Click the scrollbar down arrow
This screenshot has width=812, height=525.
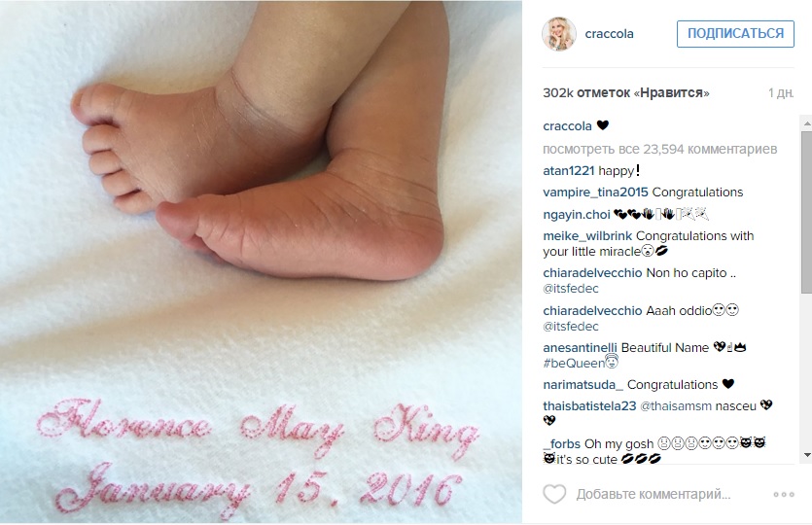click(807, 455)
